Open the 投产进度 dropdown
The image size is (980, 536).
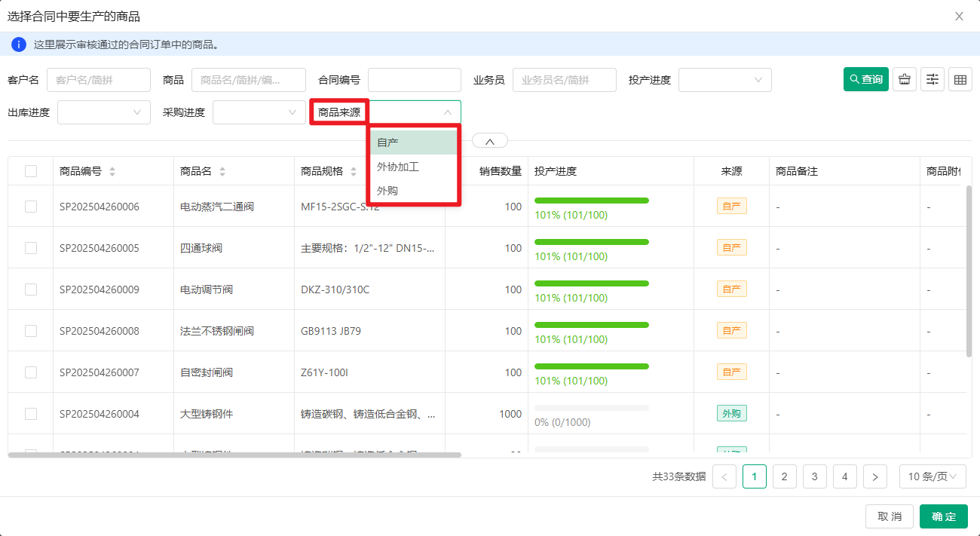[724, 80]
